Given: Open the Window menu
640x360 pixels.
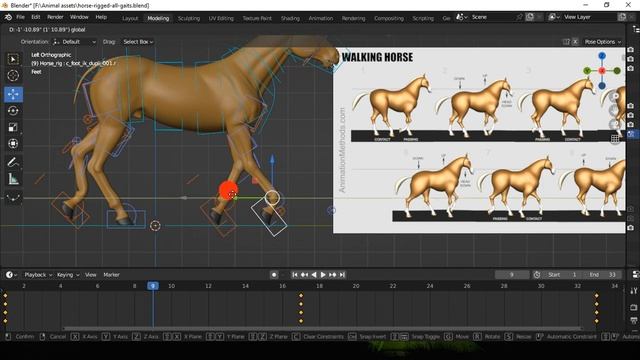Looking at the screenshot, I should coord(79,17).
